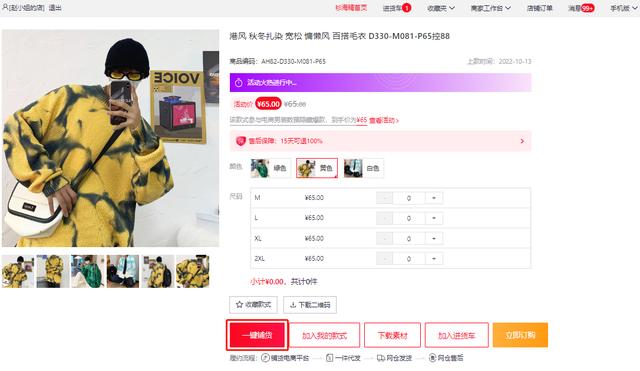Decrease quantity for size XL

(x=384, y=238)
